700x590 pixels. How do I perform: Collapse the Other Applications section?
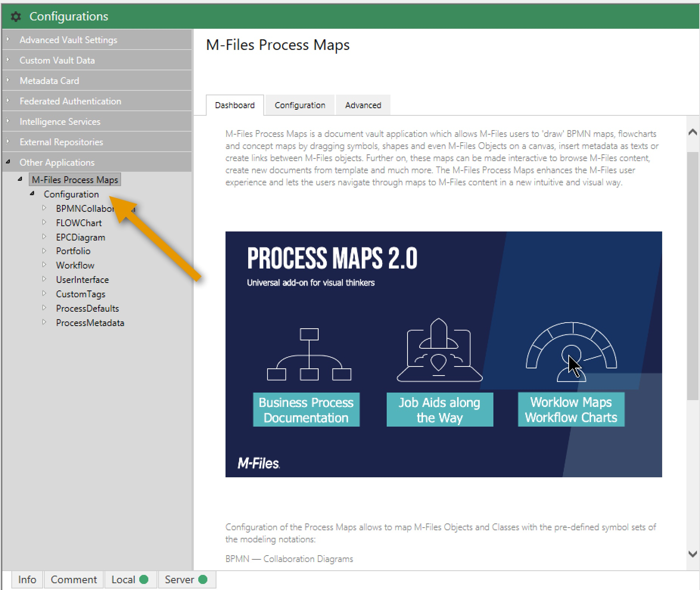click(8, 162)
